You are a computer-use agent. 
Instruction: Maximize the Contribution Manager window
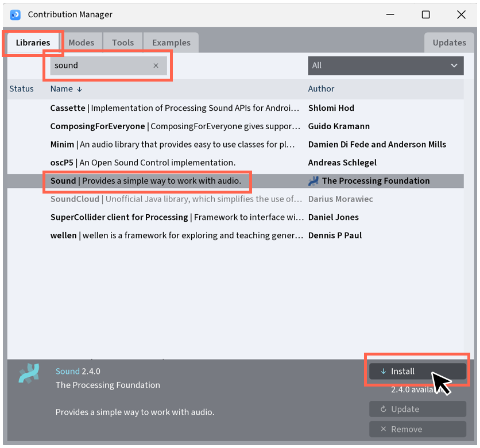[425, 14]
